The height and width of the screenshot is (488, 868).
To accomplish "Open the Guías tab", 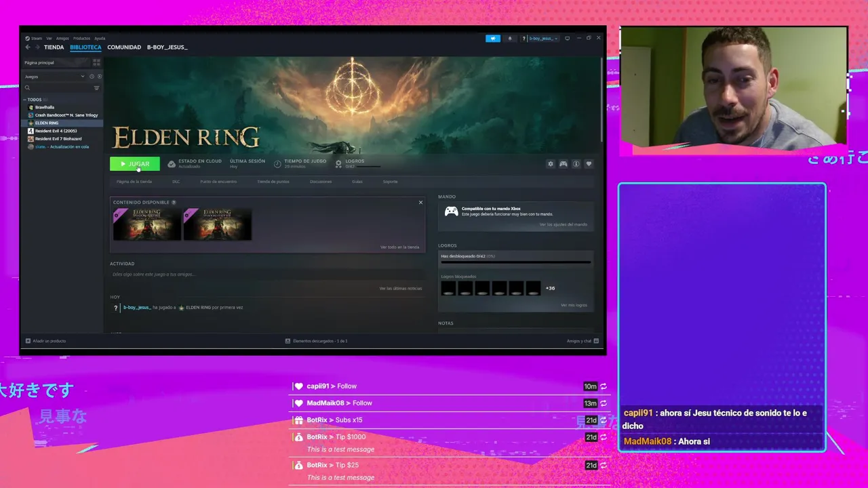I will (x=357, y=182).
